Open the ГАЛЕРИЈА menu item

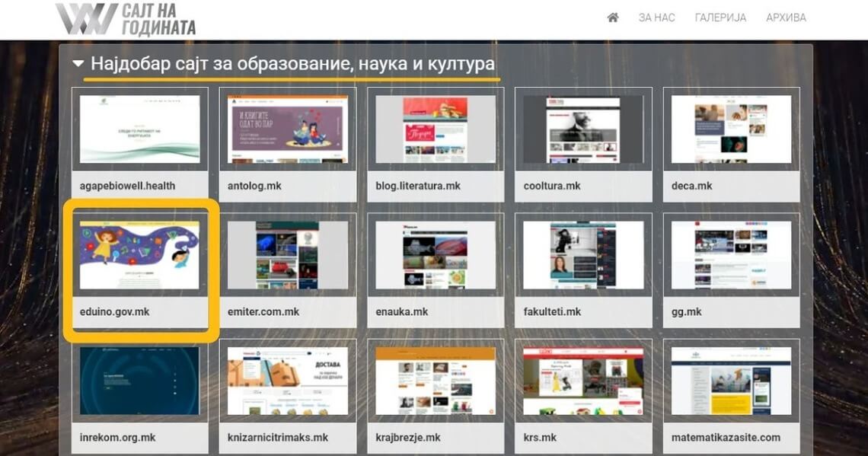(x=720, y=18)
